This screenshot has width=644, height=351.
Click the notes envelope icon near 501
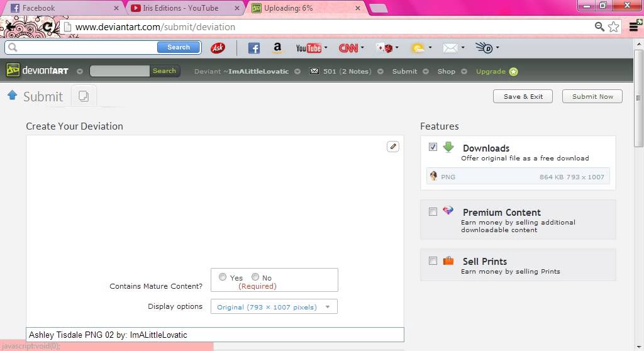tap(314, 71)
